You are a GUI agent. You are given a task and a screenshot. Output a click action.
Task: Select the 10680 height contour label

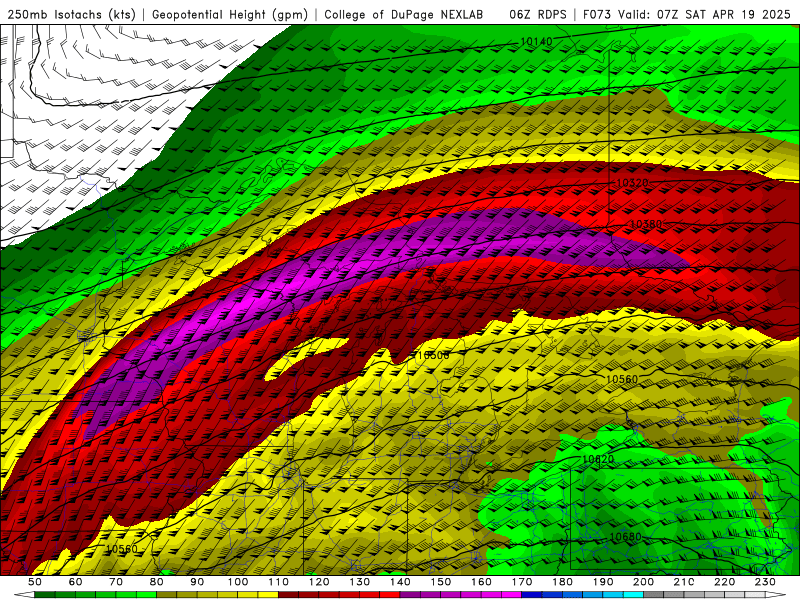click(x=625, y=537)
